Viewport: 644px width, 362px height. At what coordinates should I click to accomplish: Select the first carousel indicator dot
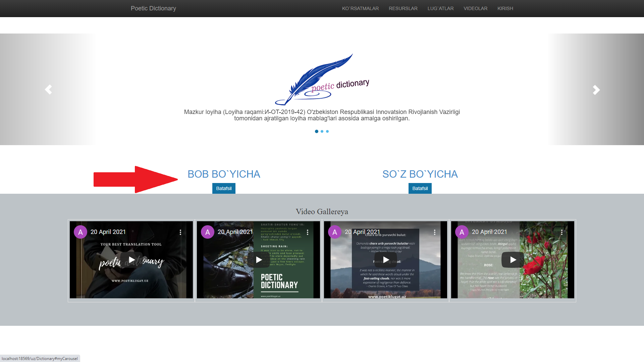pyautogui.click(x=317, y=131)
